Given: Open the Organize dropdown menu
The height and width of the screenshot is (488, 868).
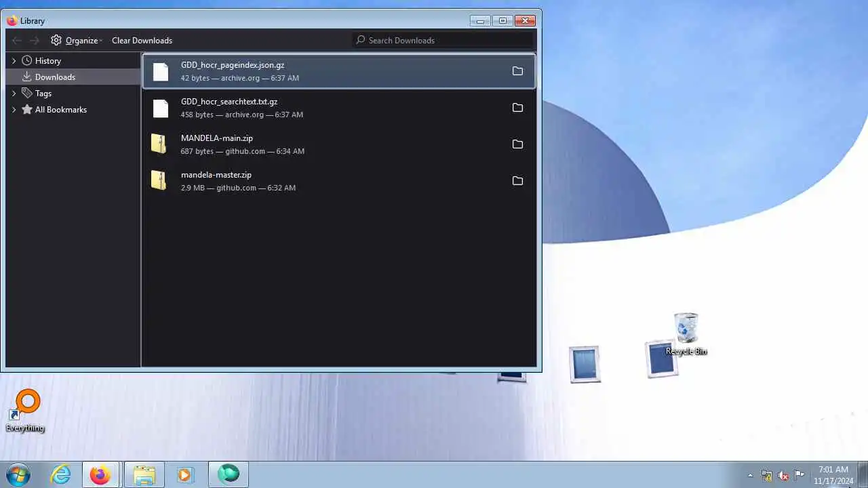Looking at the screenshot, I should 77,41.
